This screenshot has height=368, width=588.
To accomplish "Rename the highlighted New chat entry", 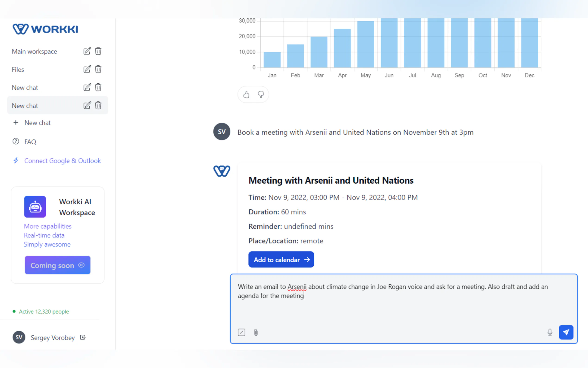I will coord(87,105).
